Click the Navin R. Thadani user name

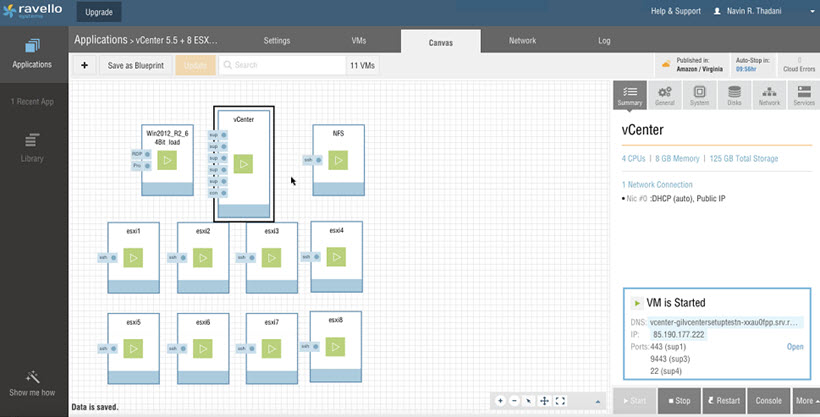pyautogui.click(x=754, y=11)
